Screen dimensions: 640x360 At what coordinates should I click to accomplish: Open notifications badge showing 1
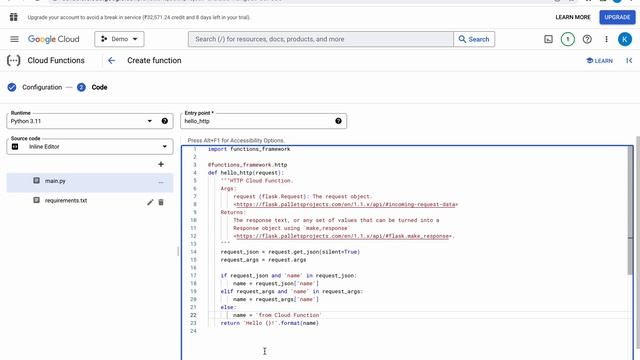[567, 39]
